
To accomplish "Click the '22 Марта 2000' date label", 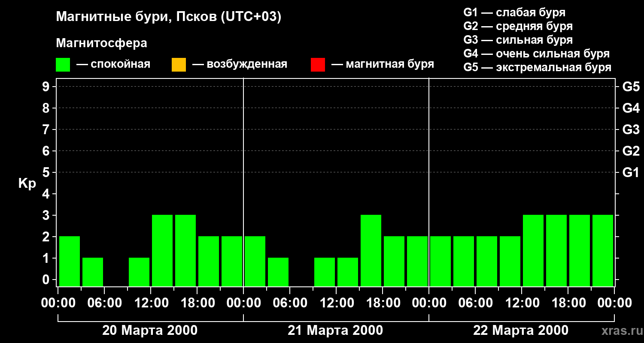I will pyautogui.click(x=521, y=331).
